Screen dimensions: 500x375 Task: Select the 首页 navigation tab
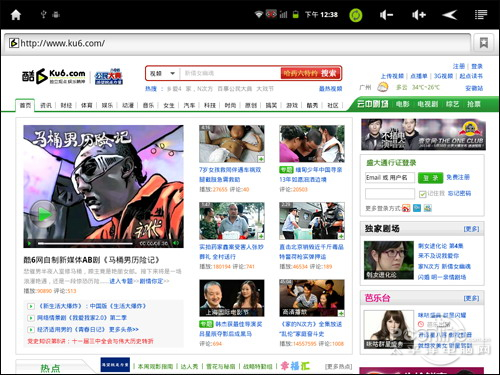tap(25, 105)
